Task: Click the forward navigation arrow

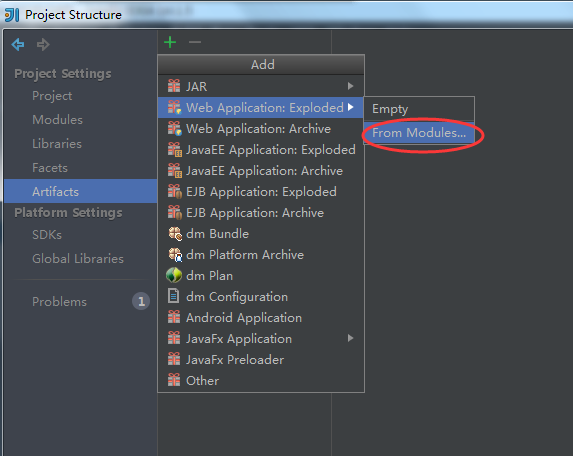Action: 43,45
